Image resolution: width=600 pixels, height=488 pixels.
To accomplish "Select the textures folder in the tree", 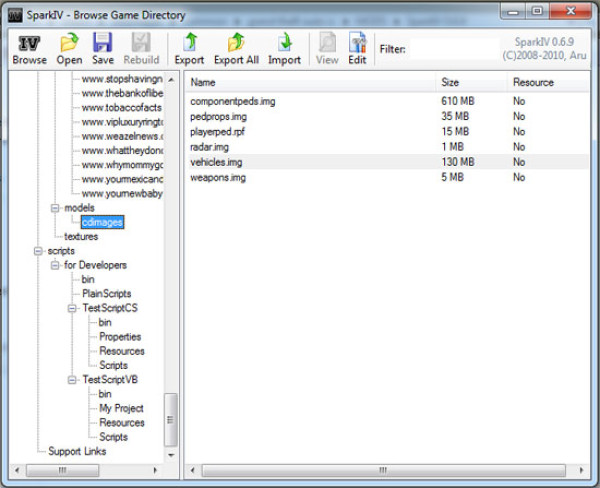I will (81, 236).
